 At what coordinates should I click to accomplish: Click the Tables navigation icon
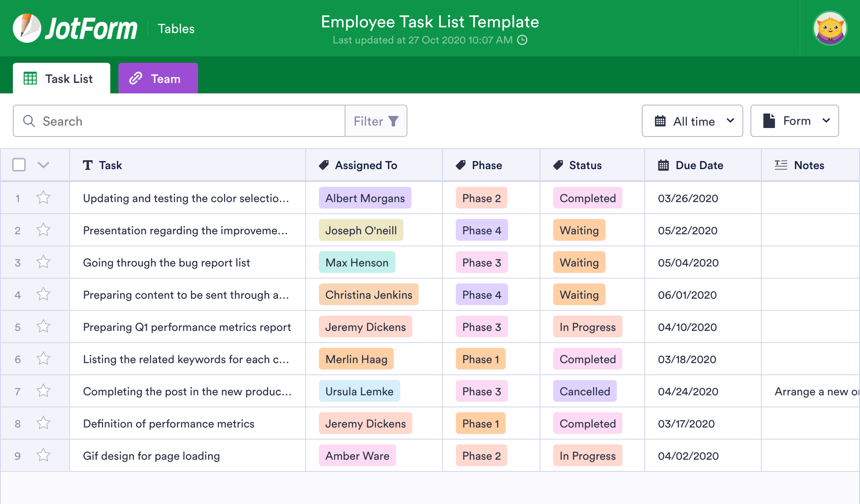[176, 28]
